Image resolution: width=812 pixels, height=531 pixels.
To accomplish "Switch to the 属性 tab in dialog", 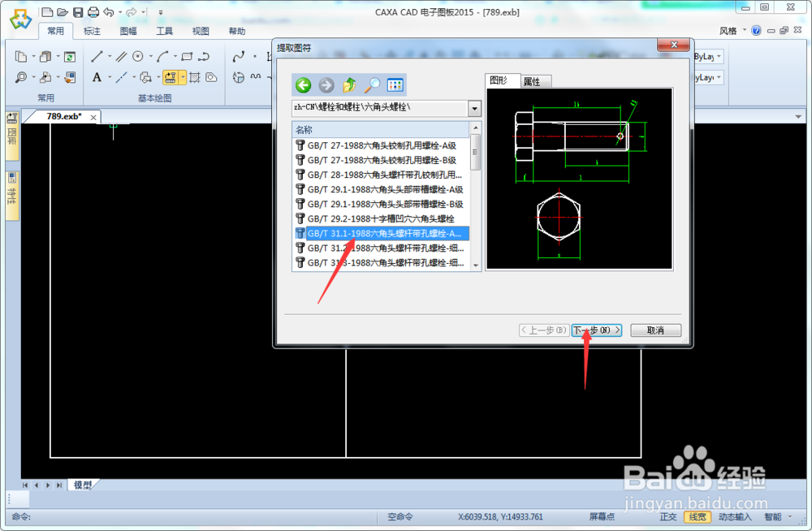I will [535, 81].
